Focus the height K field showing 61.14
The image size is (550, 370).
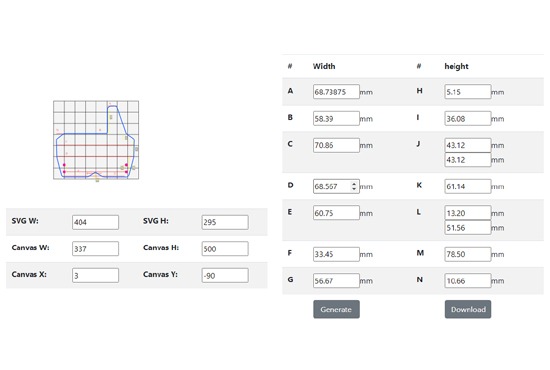468,186
